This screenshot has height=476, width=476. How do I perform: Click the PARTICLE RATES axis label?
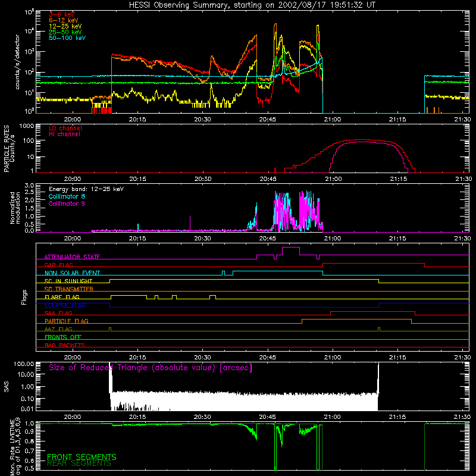(x=7, y=149)
